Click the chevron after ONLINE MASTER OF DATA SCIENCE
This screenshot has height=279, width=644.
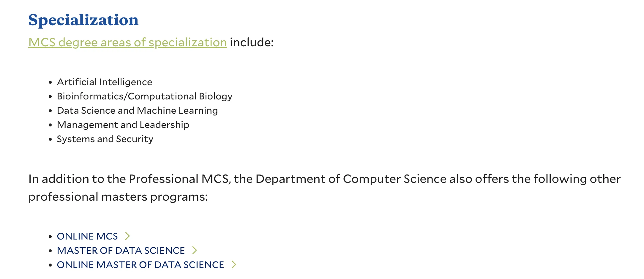tap(234, 264)
